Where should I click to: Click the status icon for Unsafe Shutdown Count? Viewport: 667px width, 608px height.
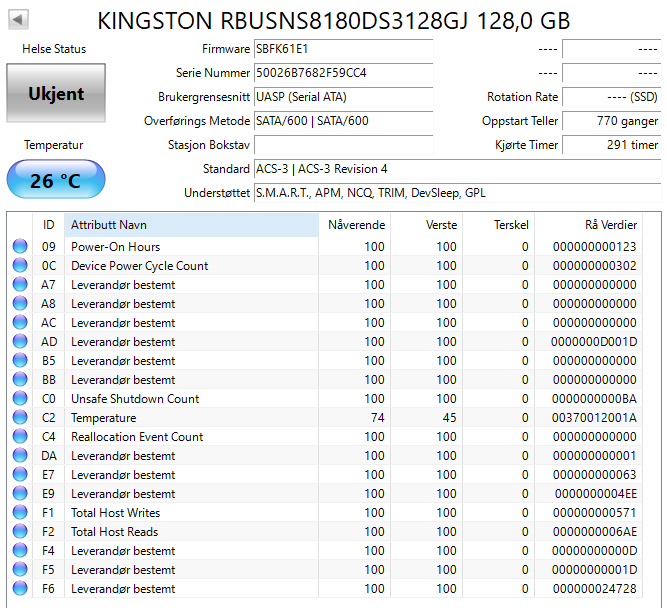click(20, 398)
